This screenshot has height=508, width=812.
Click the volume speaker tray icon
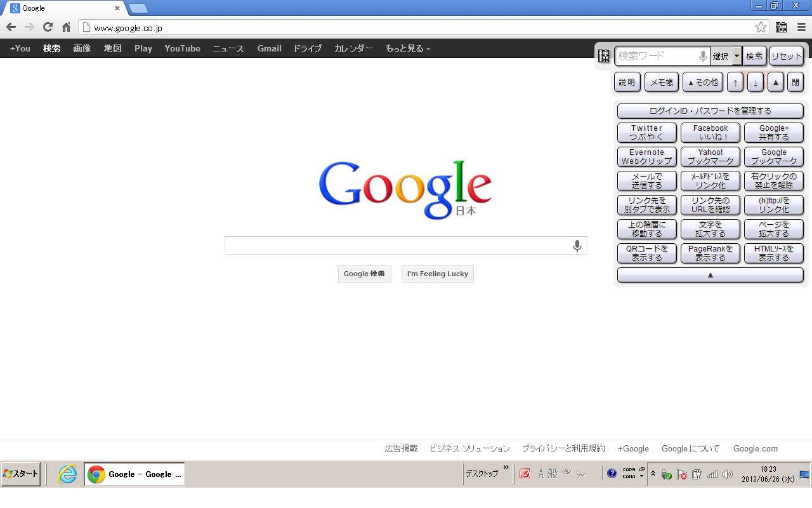[728, 474]
